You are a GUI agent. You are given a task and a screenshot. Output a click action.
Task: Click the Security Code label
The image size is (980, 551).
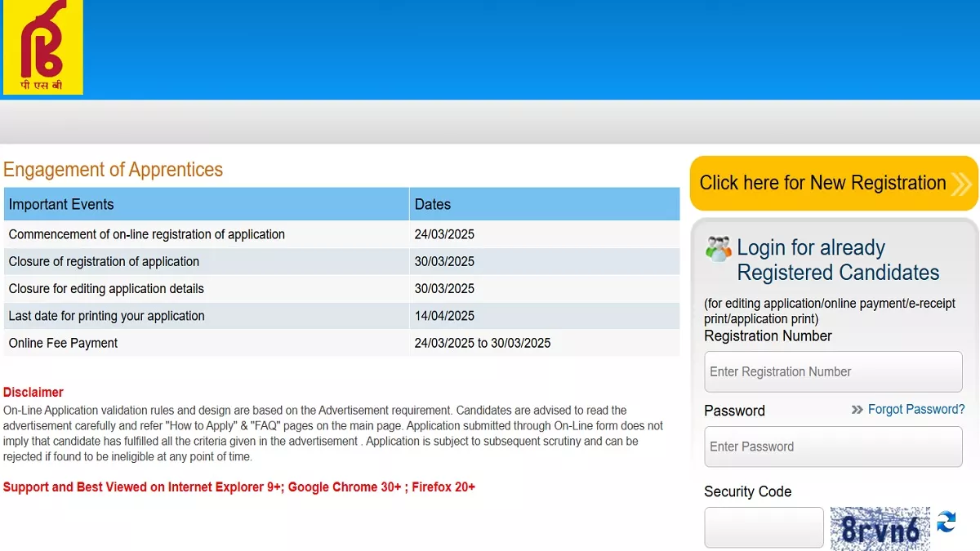[747, 491]
